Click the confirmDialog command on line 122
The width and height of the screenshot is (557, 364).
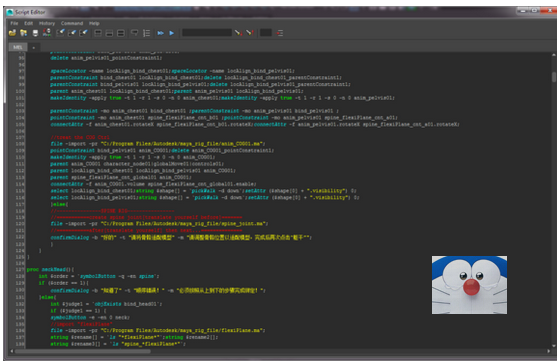(x=181, y=237)
